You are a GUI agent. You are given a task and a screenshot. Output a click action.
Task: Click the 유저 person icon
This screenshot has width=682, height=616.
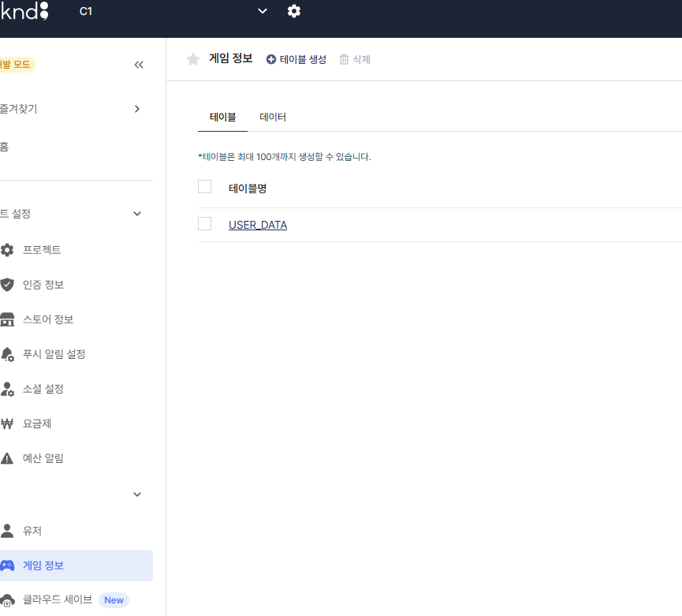point(7,531)
